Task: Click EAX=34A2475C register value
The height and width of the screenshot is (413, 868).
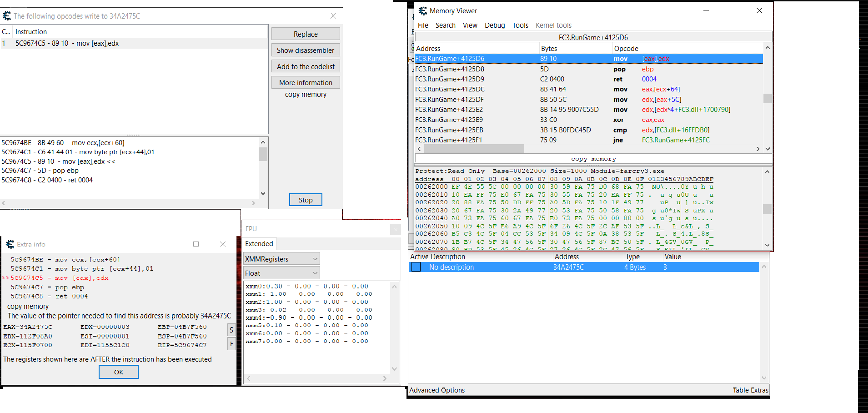Action: [x=28, y=327]
